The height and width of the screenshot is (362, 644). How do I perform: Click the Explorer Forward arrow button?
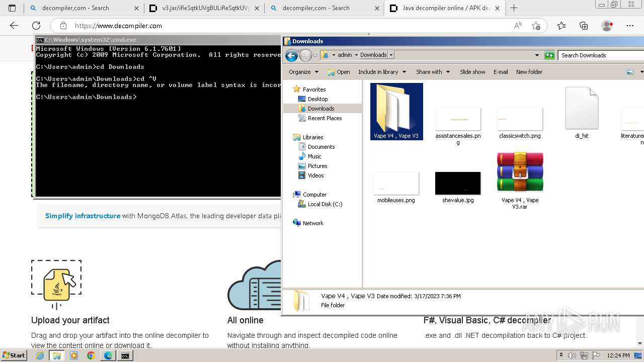pos(305,55)
